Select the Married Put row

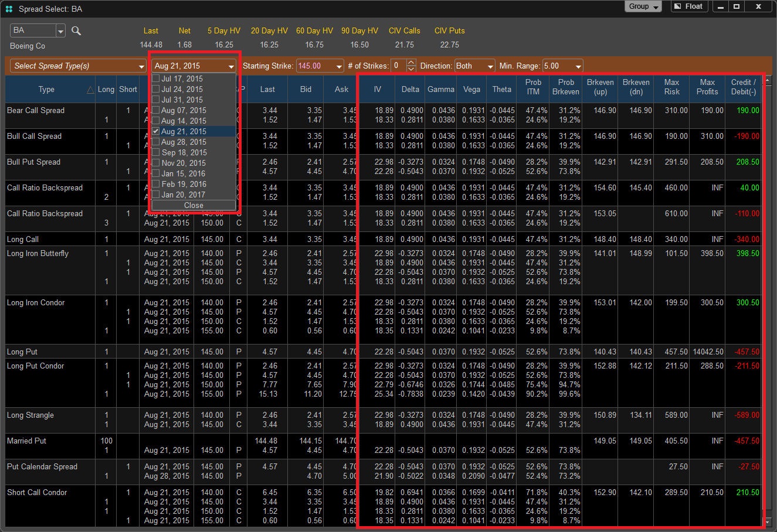pos(384,446)
